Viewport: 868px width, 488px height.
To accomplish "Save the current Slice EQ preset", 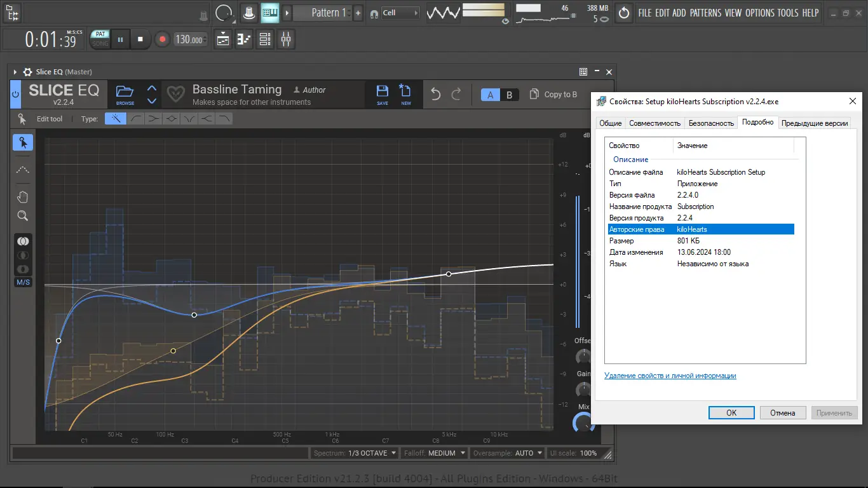I will point(383,93).
